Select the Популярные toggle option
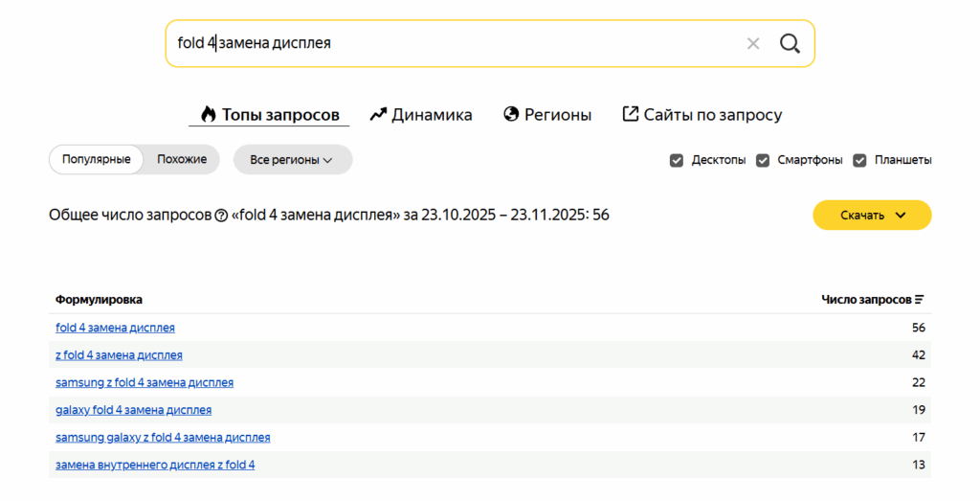 pos(97,159)
